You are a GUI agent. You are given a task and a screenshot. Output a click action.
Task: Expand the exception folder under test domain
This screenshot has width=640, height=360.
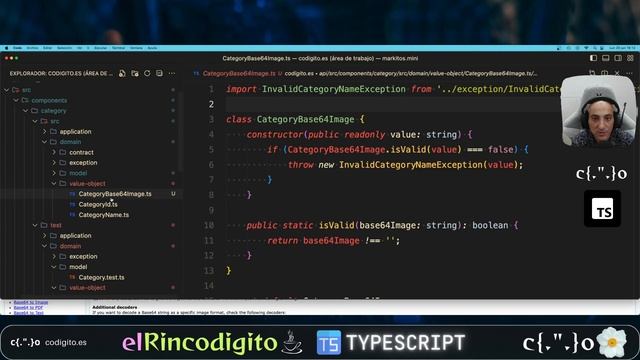[53, 256]
